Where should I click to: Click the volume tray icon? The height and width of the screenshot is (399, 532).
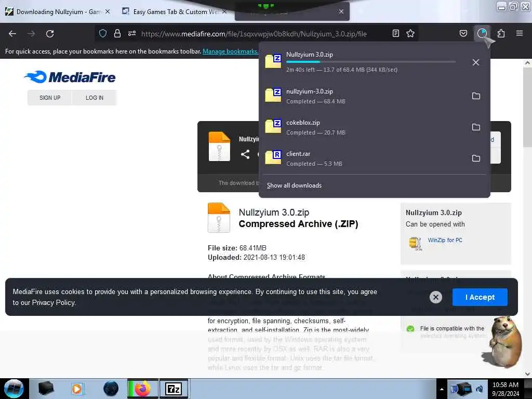coord(480,389)
